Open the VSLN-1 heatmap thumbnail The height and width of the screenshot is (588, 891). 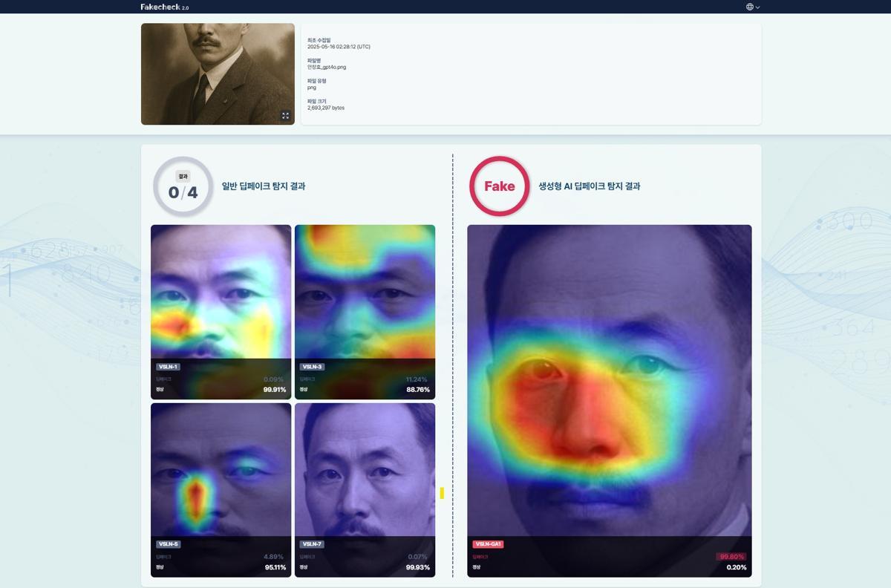(221, 297)
